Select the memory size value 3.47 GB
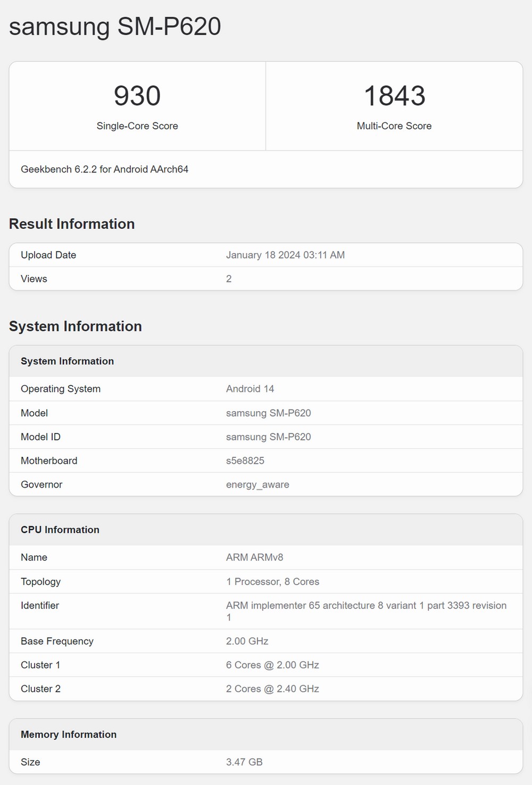 click(244, 762)
